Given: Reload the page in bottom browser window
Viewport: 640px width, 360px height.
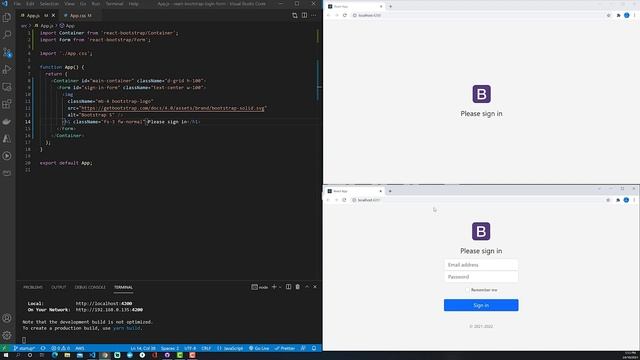Looking at the screenshot, I should 344,200.
